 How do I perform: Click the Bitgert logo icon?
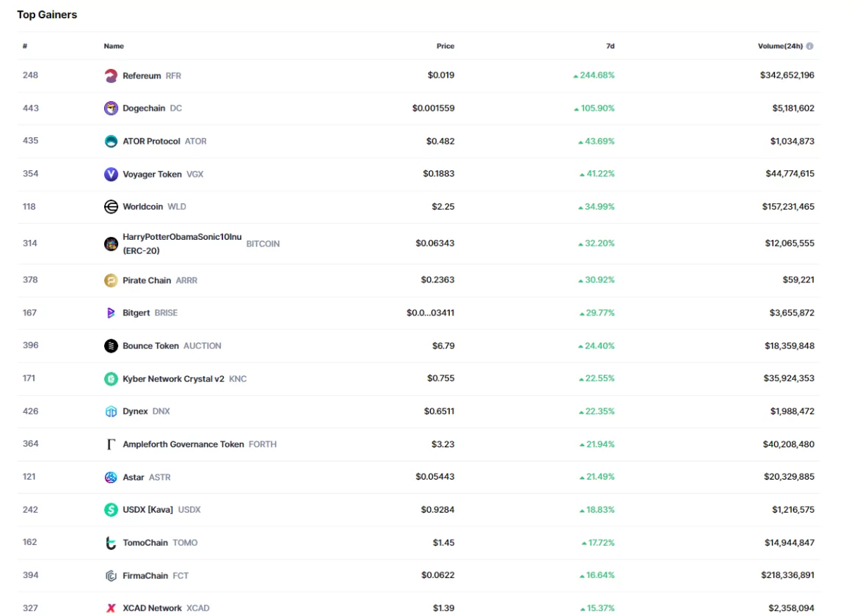[111, 313]
